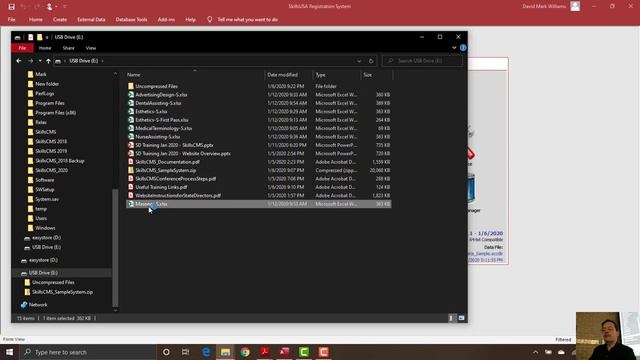Sort files by Date modified column
Viewport: 640px width, 360px height.
(x=282, y=75)
